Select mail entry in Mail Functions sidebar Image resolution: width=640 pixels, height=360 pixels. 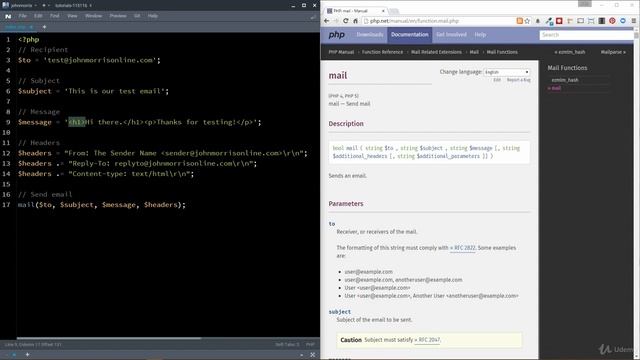point(554,88)
